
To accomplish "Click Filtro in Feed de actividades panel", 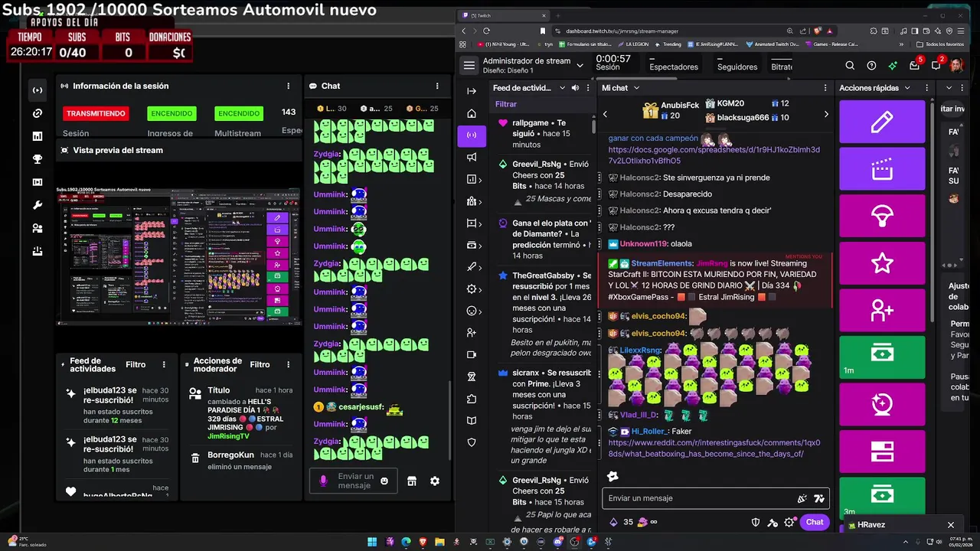I will coord(136,365).
